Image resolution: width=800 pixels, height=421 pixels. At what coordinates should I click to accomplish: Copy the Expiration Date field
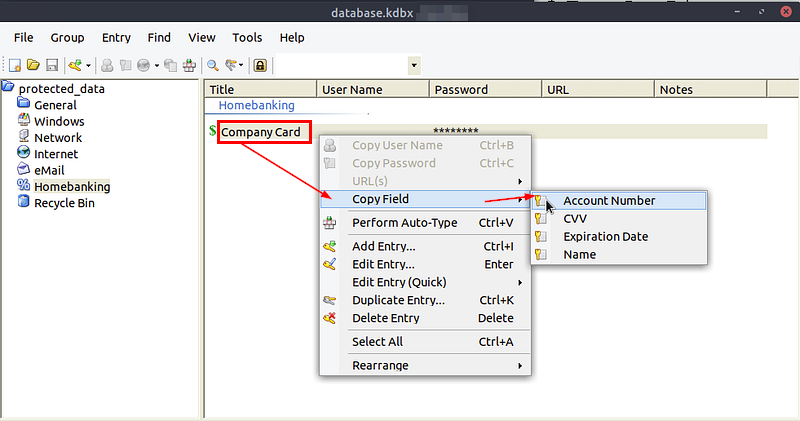point(619,236)
